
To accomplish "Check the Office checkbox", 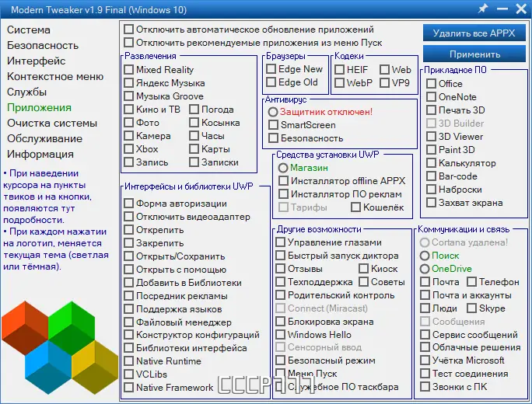I will (431, 83).
